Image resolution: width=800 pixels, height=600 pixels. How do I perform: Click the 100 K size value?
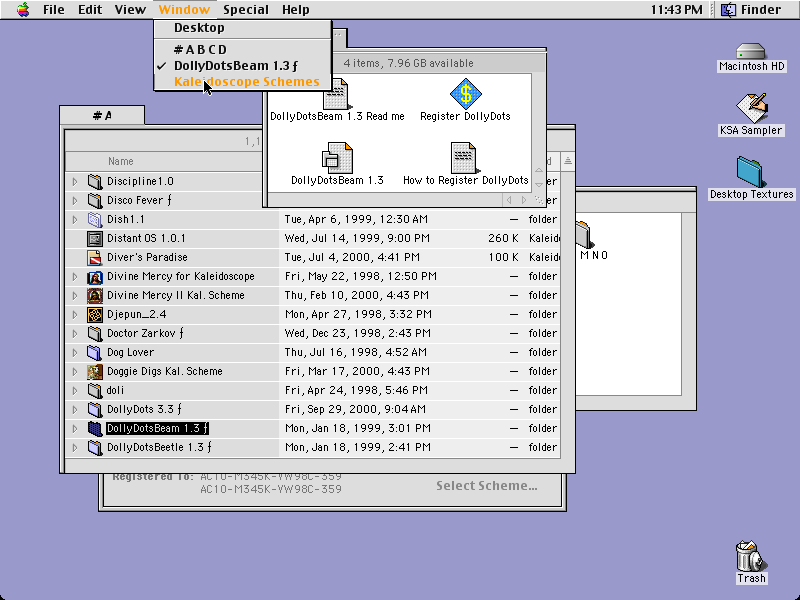pos(503,257)
